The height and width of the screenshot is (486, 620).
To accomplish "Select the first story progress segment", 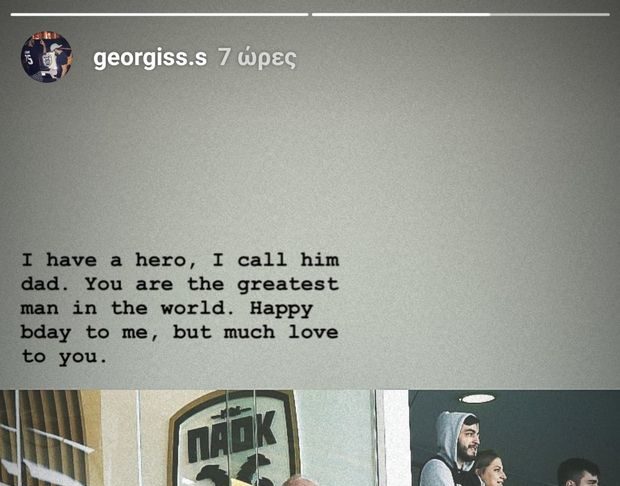I will pyautogui.click(x=159, y=15).
